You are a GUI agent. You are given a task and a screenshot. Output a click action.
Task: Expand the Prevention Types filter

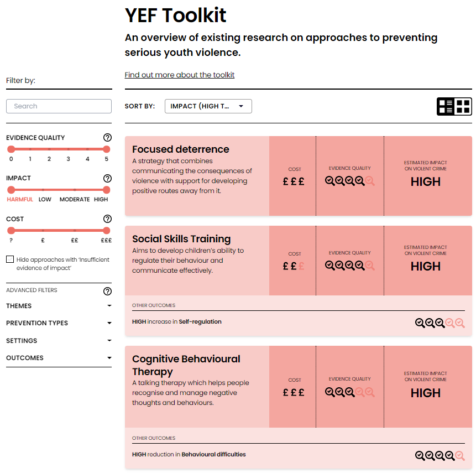(59, 323)
